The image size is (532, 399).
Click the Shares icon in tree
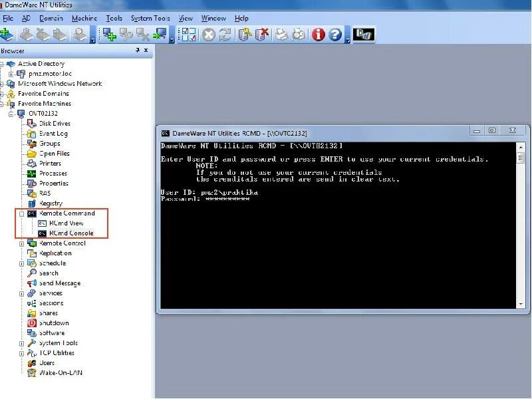tap(31, 313)
